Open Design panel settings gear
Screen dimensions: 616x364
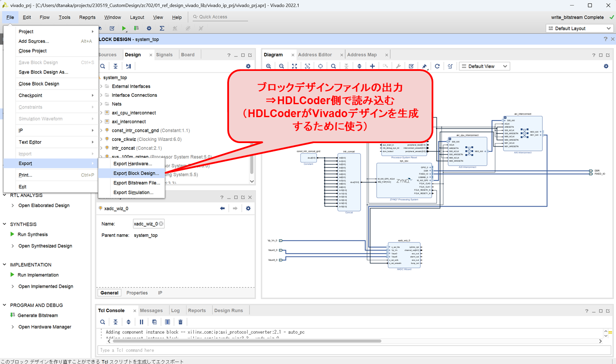point(248,66)
